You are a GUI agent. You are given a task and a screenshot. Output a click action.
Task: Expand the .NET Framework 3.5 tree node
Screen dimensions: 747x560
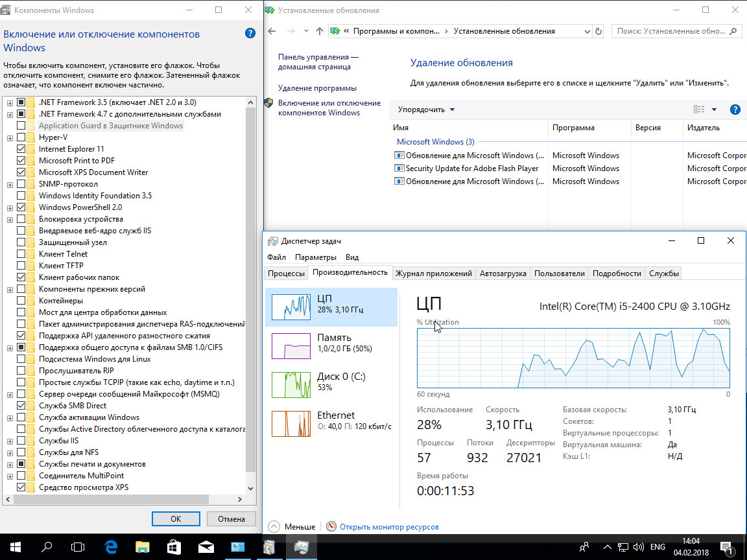pos(10,102)
